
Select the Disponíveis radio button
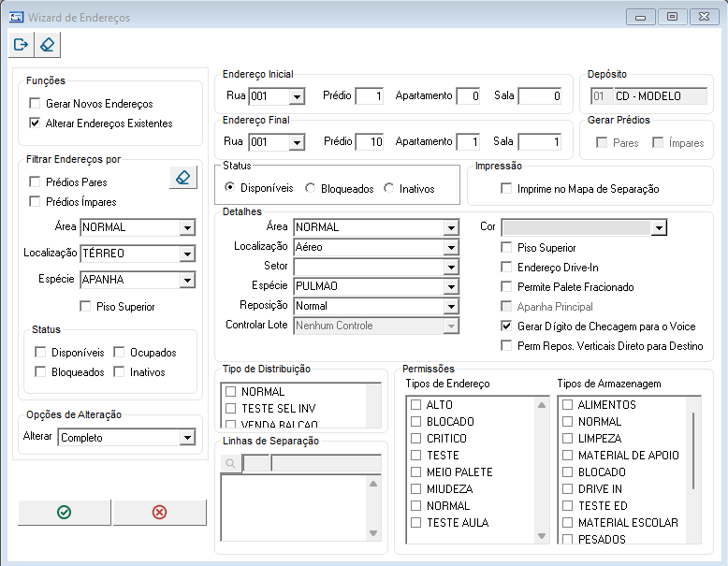coord(229,188)
